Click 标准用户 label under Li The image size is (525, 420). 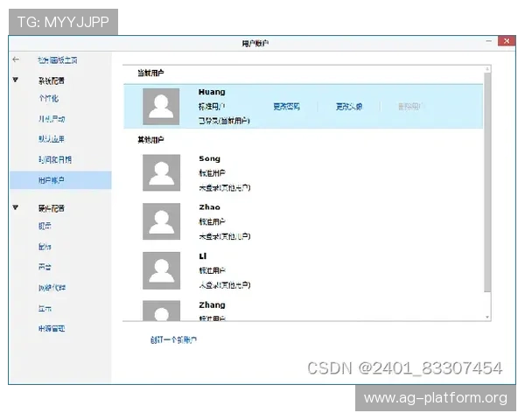click(213, 270)
